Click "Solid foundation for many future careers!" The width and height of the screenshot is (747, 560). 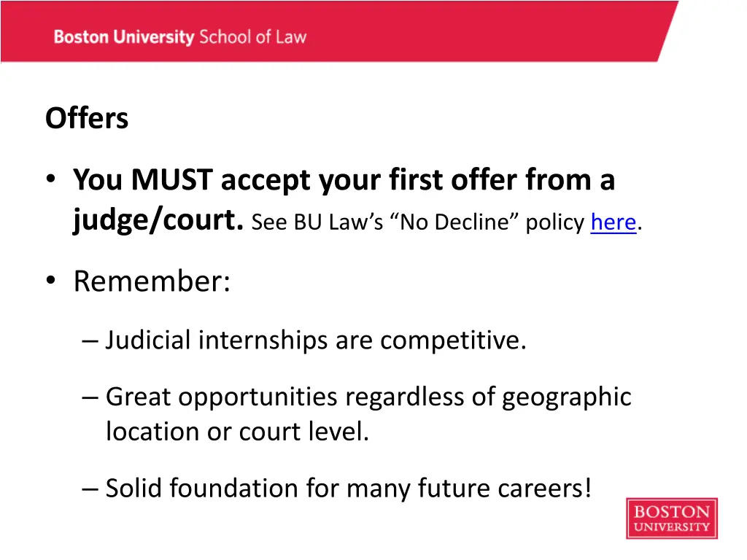348,488
